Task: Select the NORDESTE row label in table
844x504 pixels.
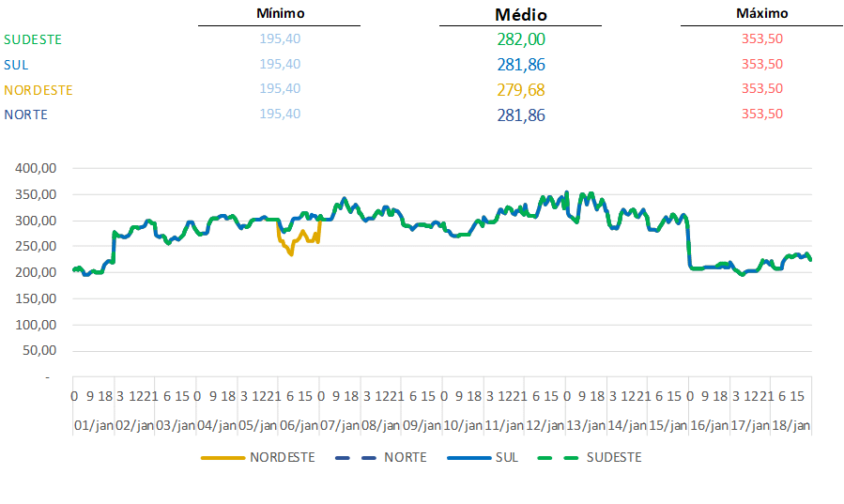Action: click(38, 90)
